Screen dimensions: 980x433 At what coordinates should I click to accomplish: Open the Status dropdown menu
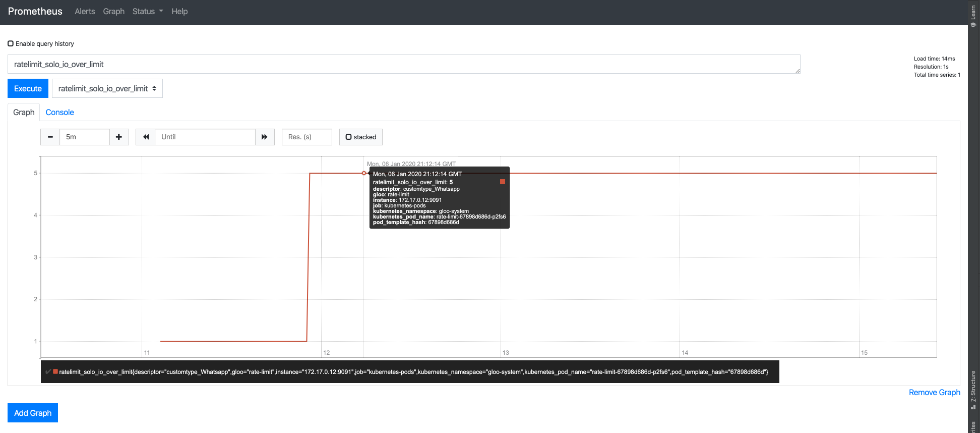[x=148, y=11]
